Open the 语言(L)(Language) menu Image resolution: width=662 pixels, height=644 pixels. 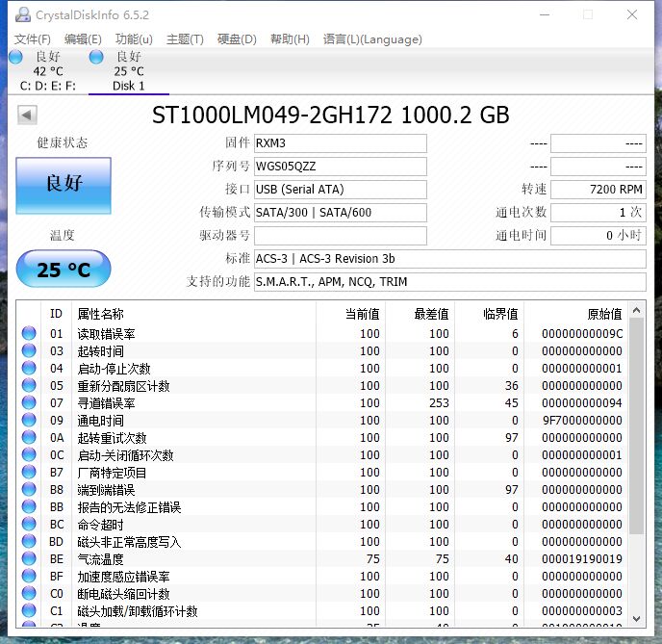372,39
